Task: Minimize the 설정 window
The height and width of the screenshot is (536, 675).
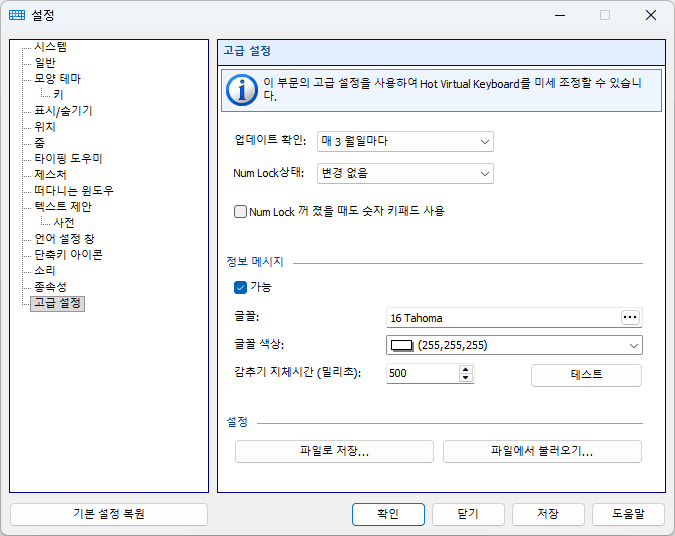Action: 560,15
